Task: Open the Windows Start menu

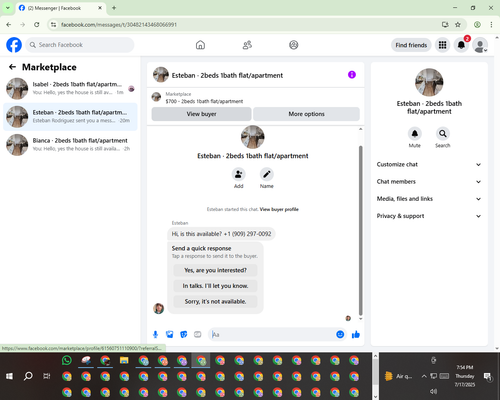Action: pyautogui.click(x=10, y=376)
